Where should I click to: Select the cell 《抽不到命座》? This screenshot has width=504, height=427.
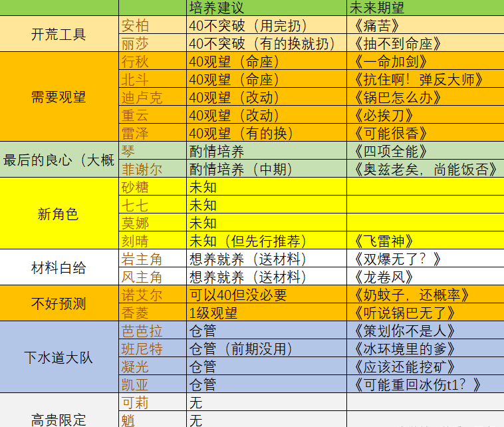click(426, 43)
